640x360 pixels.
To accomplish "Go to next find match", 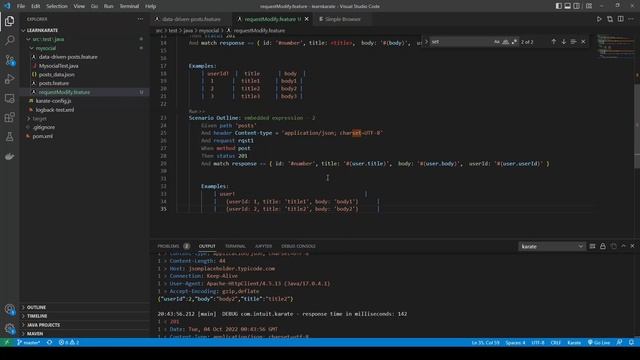I will pyautogui.click(x=564, y=42).
